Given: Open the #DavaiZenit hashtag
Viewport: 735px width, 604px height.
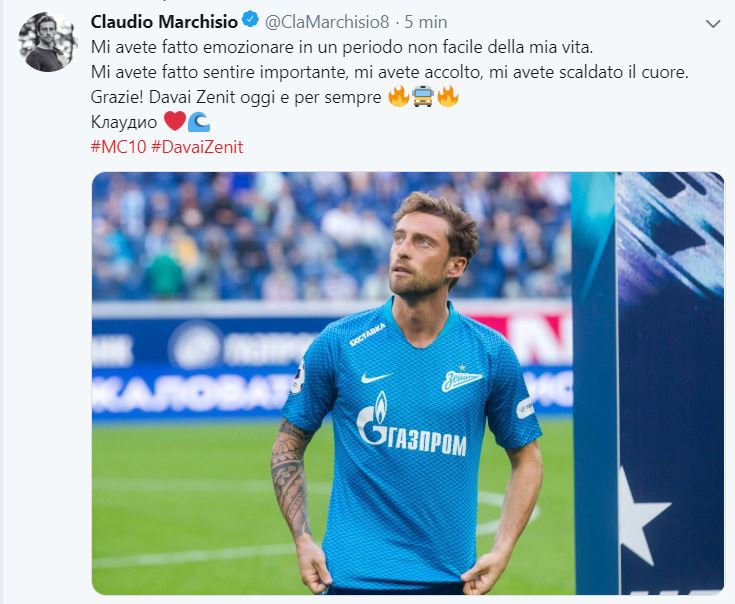Looking at the screenshot, I should [197, 147].
